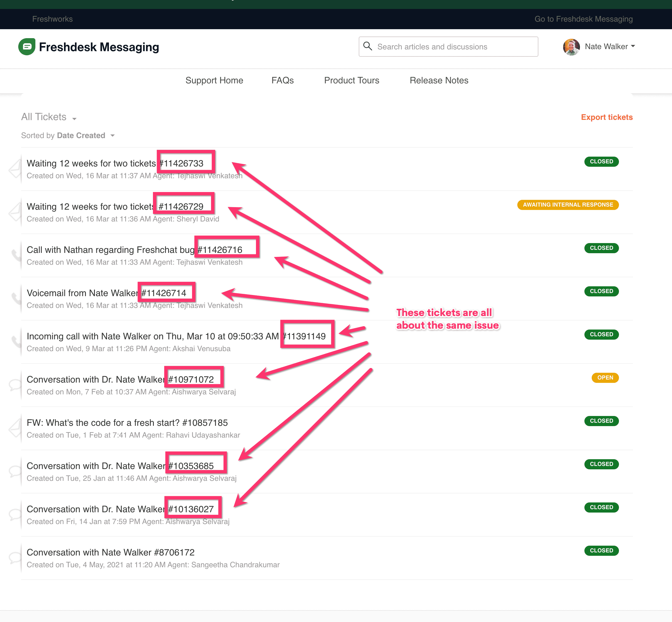The height and width of the screenshot is (622, 672).
Task: Open the Release Notes tab
Action: [x=439, y=80]
